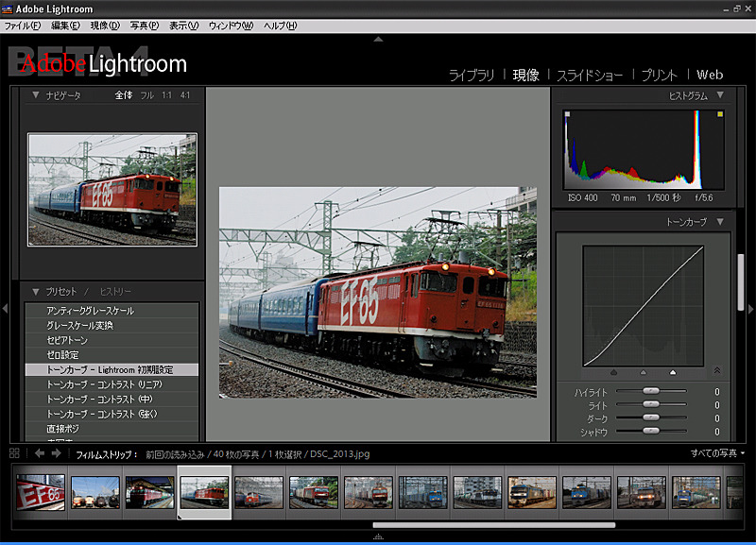
Task: Open the ファイル menu
Action: [22, 26]
